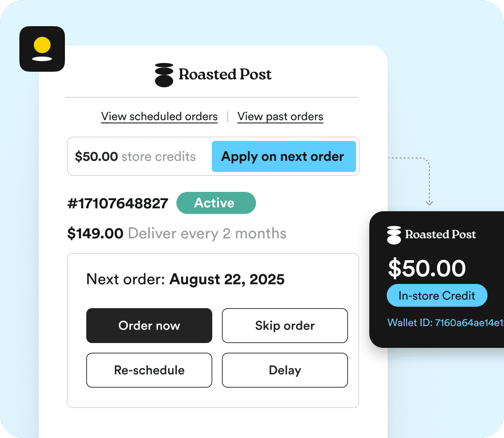Select subscription number #17107648827

coord(118,203)
